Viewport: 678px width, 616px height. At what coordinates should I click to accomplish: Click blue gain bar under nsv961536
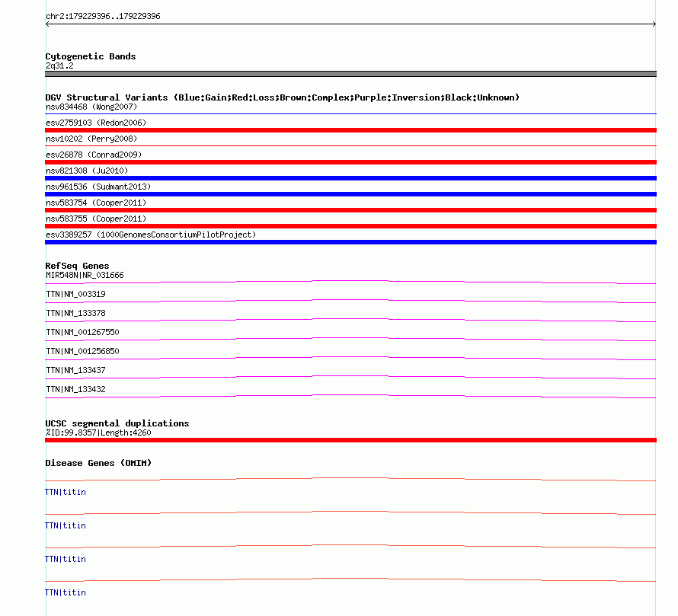[350, 194]
